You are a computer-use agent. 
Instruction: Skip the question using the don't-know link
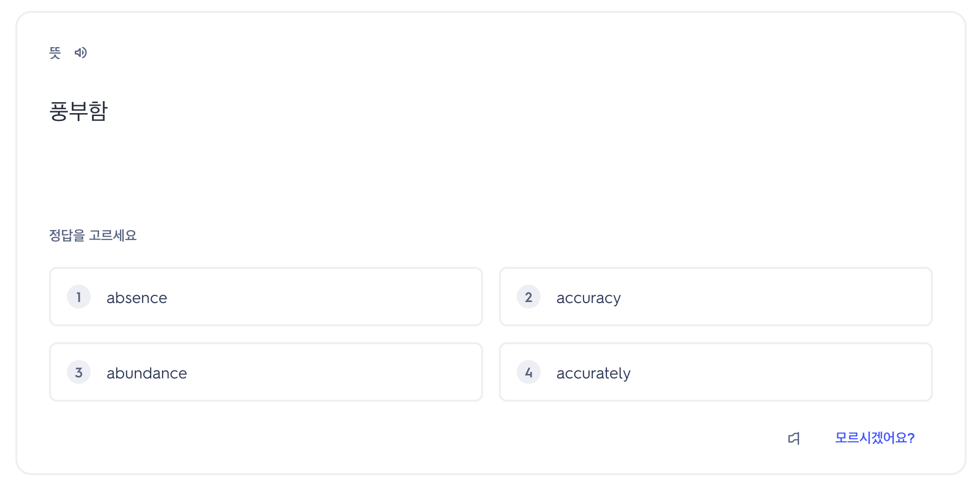(x=874, y=438)
